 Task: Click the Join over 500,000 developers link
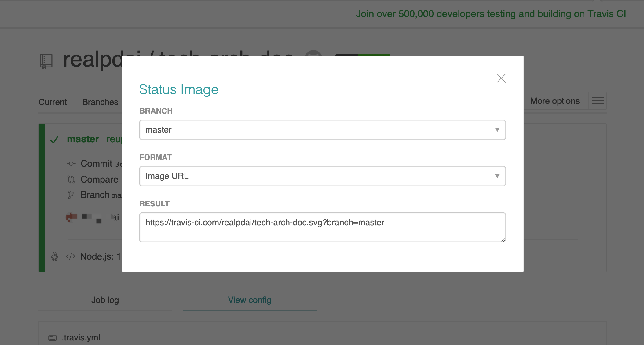pyautogui.click(x=491, y=14)
